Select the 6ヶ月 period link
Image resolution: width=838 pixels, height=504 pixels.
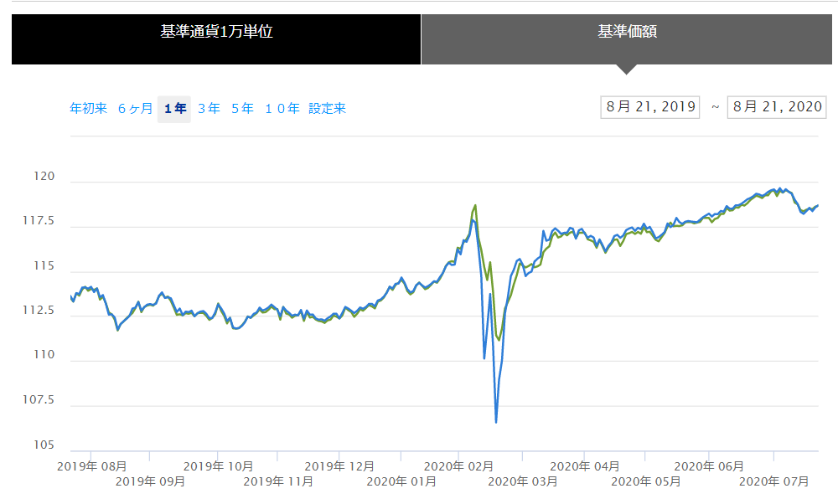coord(135,108)
